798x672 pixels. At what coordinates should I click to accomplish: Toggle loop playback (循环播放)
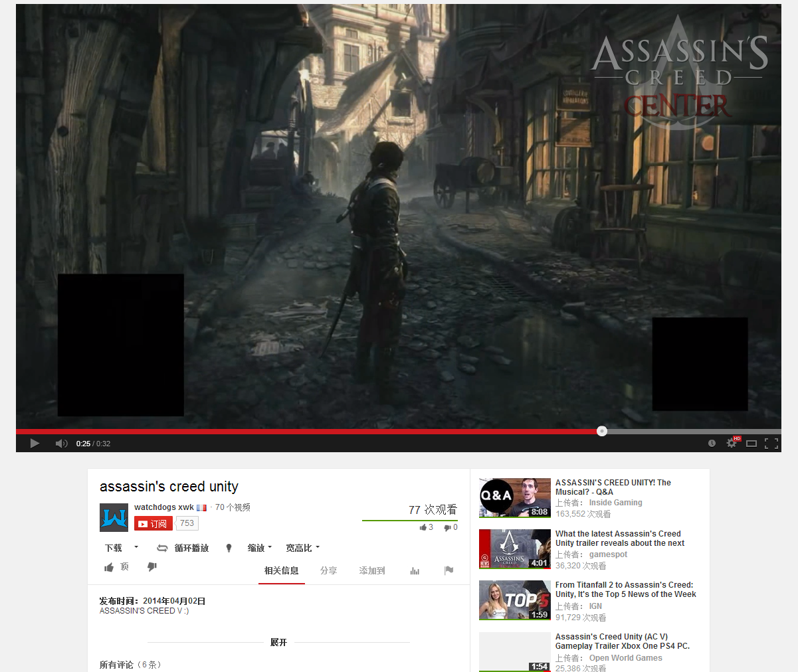[x=183, y=548]
